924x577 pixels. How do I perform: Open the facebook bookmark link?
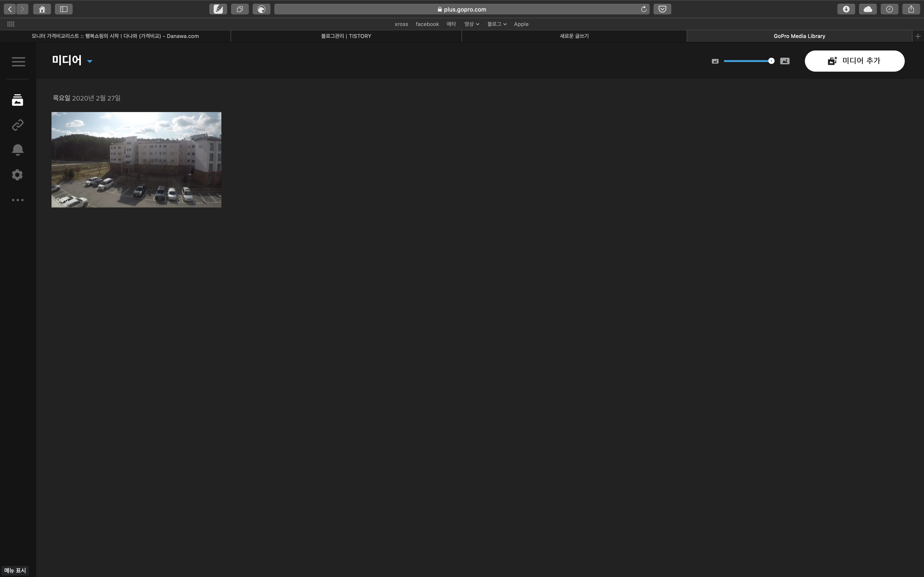427,24
